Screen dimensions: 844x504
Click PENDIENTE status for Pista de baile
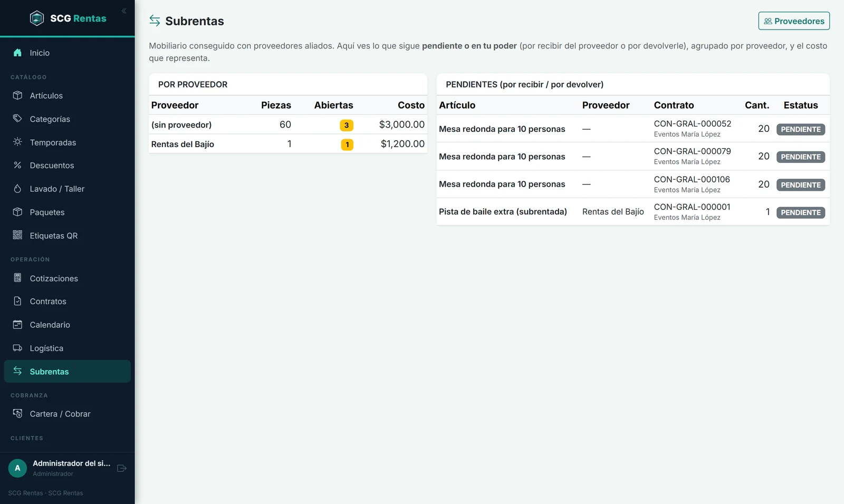801,212
